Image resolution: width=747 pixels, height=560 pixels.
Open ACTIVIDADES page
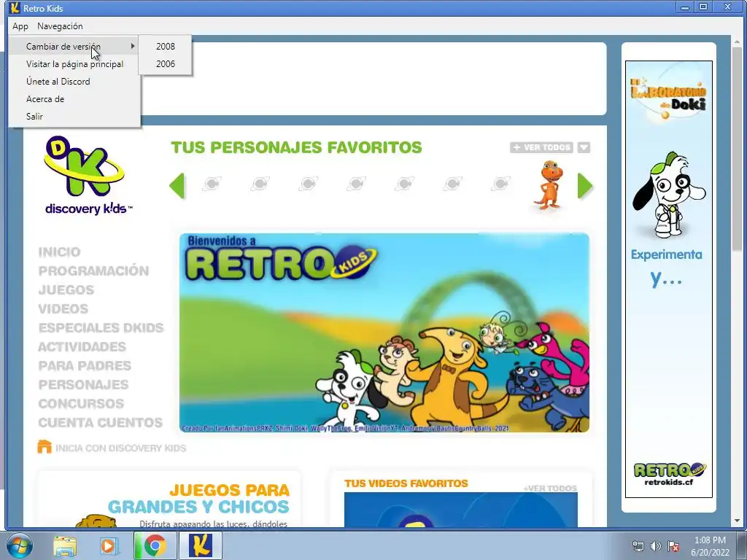click(x=82, y=346)
